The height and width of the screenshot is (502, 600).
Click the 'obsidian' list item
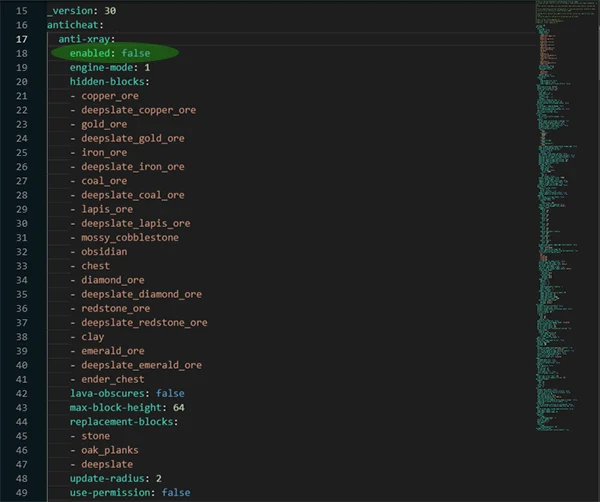tap(105, 252)
